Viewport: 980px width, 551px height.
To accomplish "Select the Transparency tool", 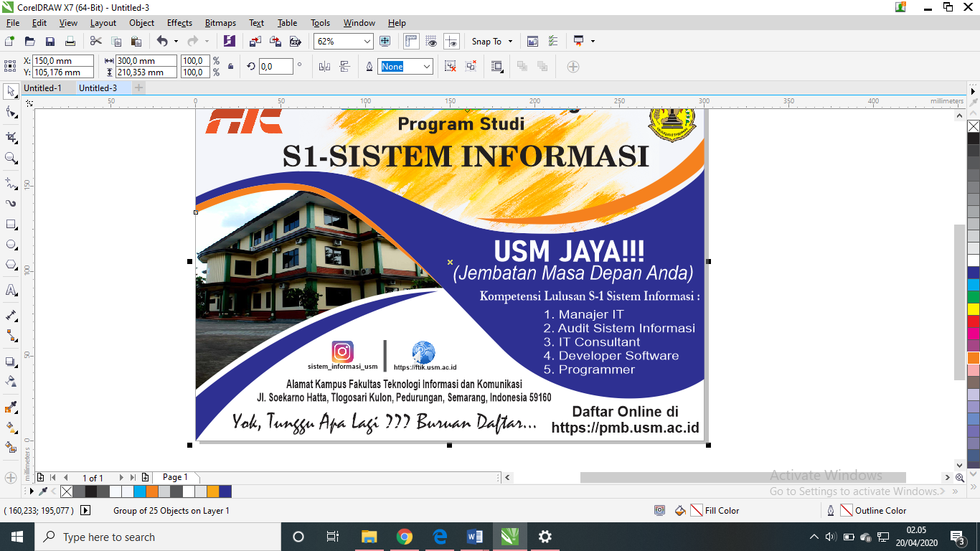I will point(11,381).
